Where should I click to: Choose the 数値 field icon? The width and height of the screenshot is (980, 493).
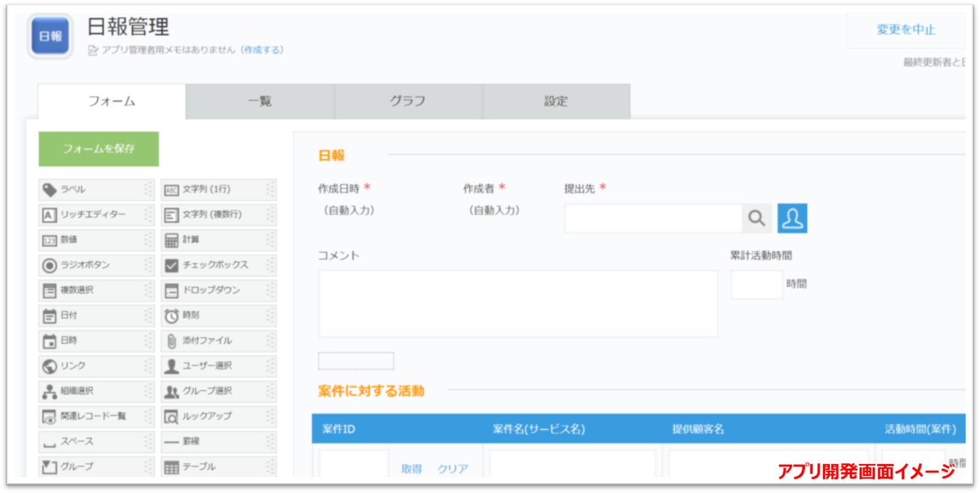(x=50, y=241)
